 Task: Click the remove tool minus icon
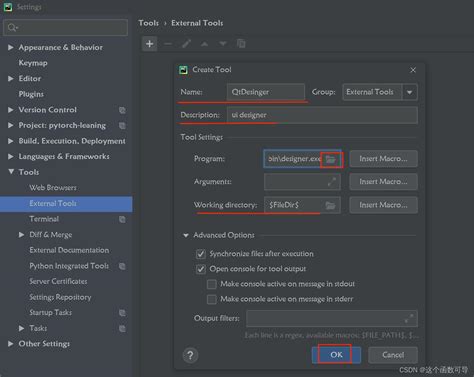(x=168, y=44)
